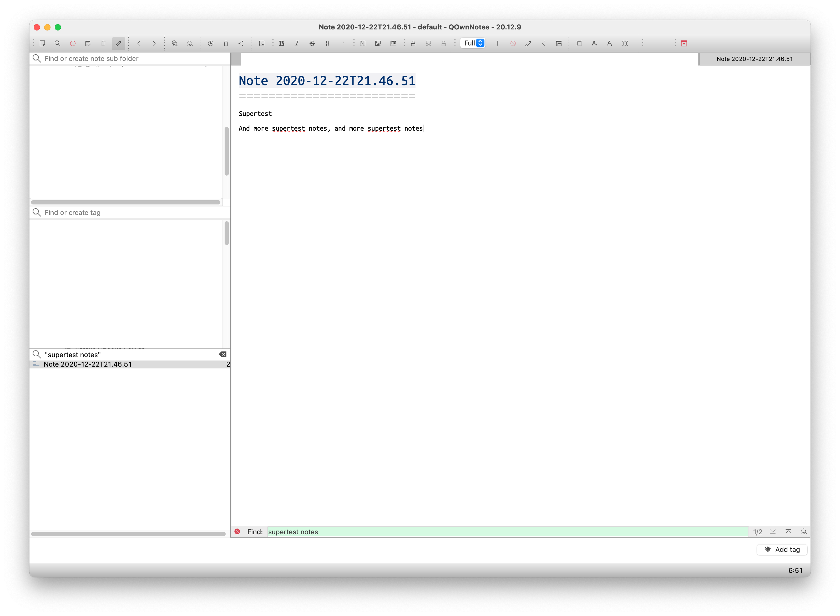The height and width of the screenshot is (616, 840).
Task: Open the Full workspace dropdown
Action: click(473, 43)
